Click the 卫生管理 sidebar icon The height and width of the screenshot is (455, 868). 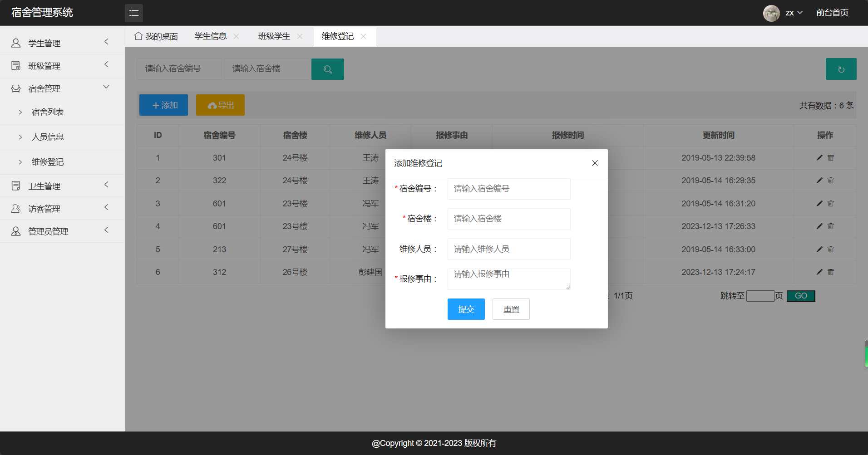(x=16, y=186)
